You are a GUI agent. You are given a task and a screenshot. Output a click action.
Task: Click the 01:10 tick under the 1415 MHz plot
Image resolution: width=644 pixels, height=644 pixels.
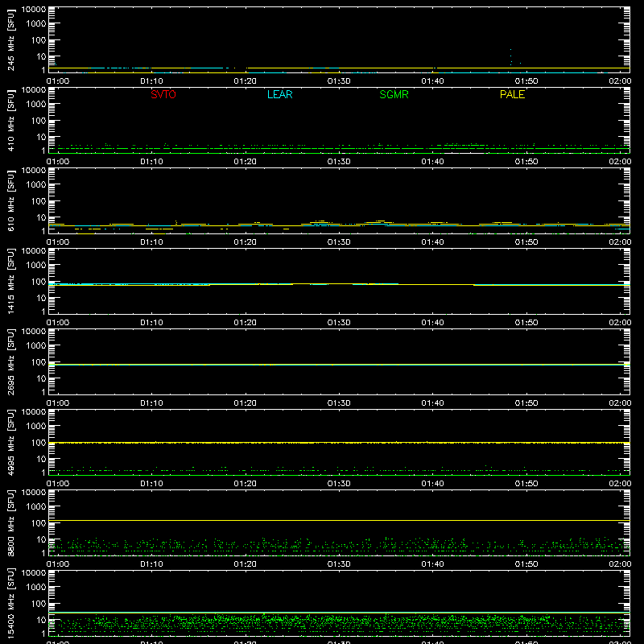[151, 323]
